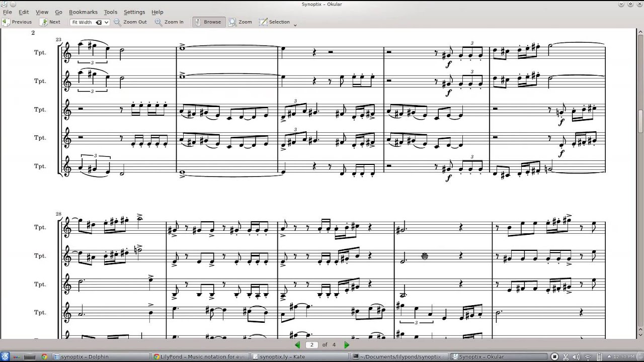This screenshot has width=644, height=362.
Task: Expand the toolbar overflow arrow
Action: click(x=295, y=24)
